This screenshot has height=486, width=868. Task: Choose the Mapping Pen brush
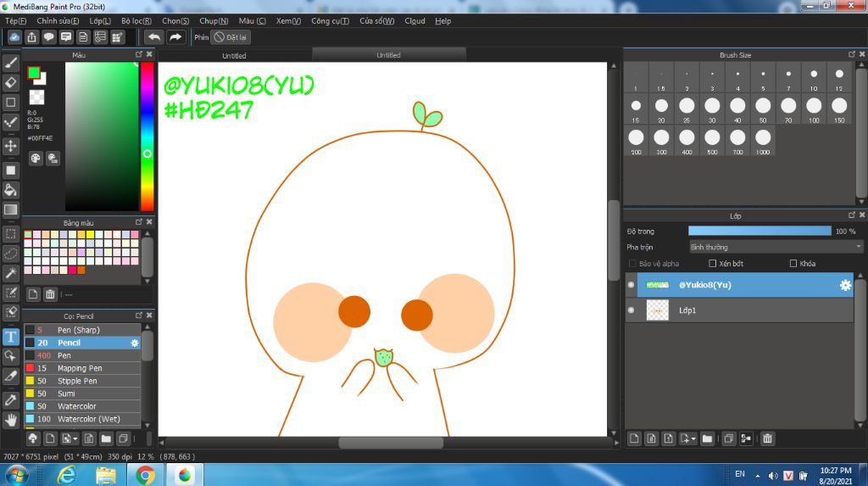click(x=83, y=368)
